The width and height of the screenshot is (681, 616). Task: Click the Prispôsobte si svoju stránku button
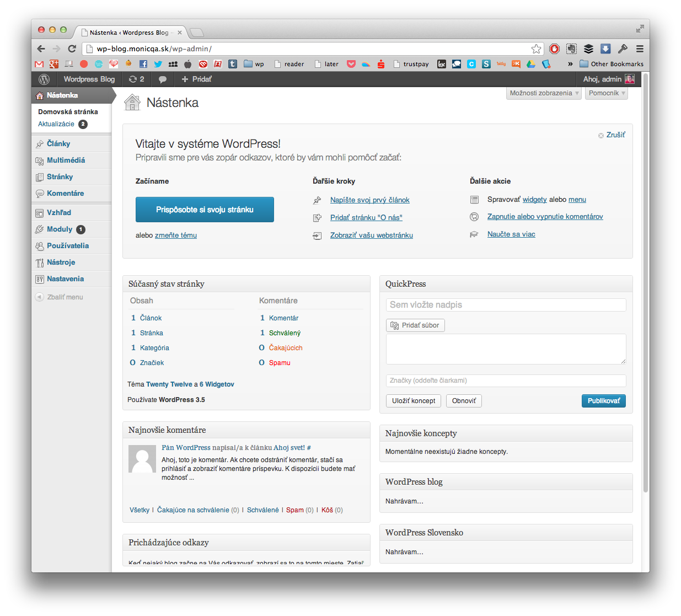tap(205, 210)
